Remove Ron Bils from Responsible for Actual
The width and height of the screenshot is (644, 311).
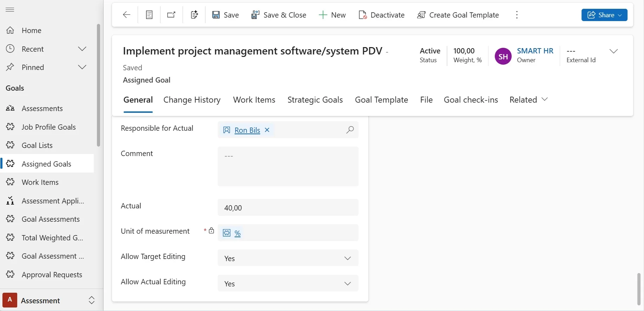[x=267, y=130]
